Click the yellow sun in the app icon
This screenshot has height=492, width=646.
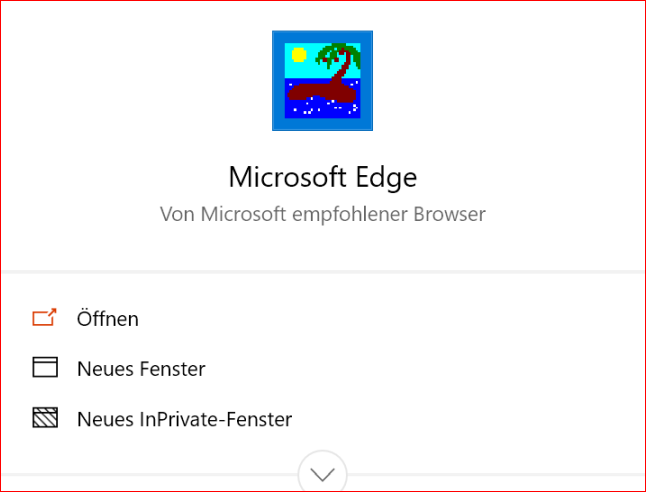click(299, 55)
